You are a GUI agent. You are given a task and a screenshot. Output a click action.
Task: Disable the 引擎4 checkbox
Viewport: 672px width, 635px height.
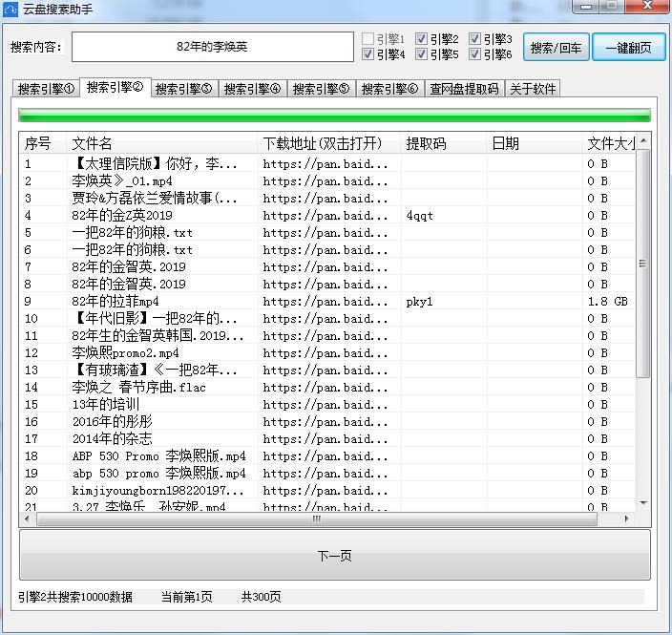pos(367,54)
